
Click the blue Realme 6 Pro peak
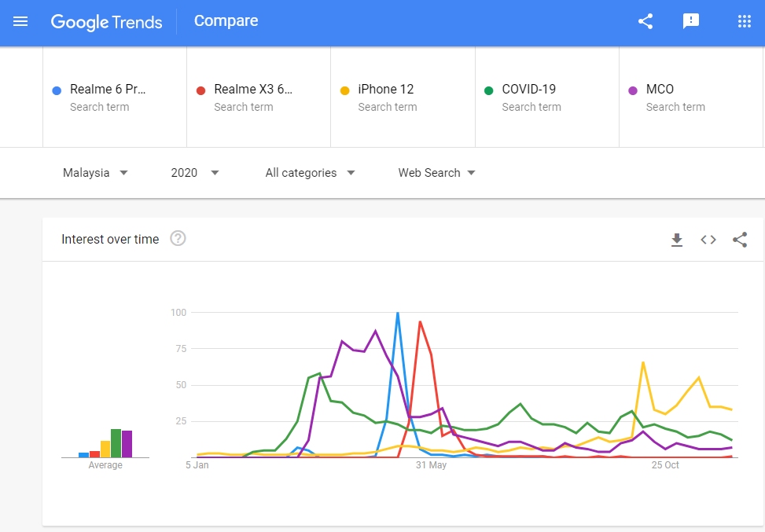398,314
